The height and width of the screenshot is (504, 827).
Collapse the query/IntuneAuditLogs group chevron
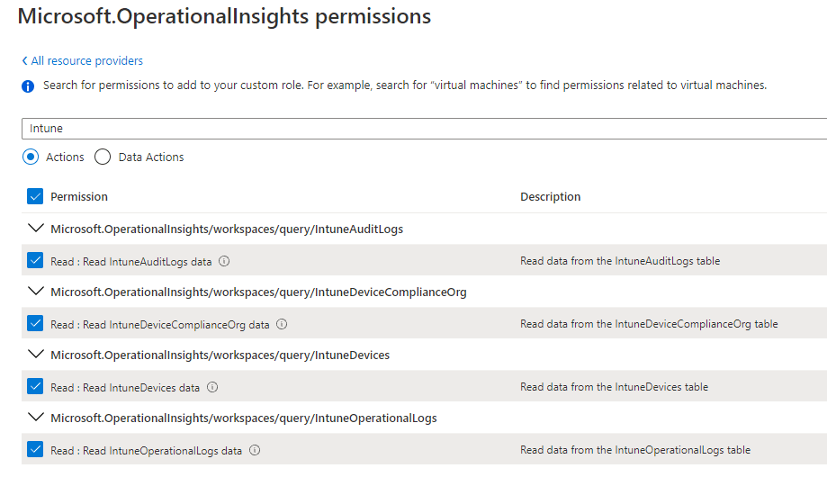click(x=35, y=228)
